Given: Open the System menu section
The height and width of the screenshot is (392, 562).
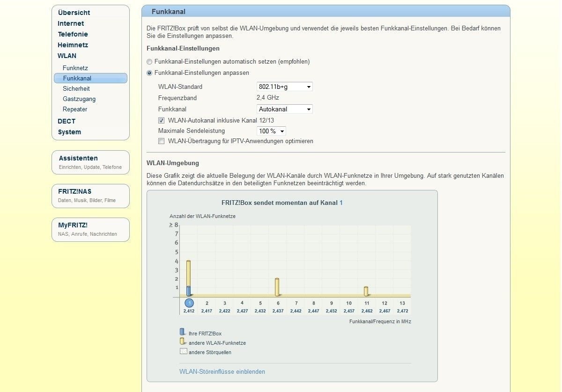Looking at the screenshot, I should pos(69,132).
